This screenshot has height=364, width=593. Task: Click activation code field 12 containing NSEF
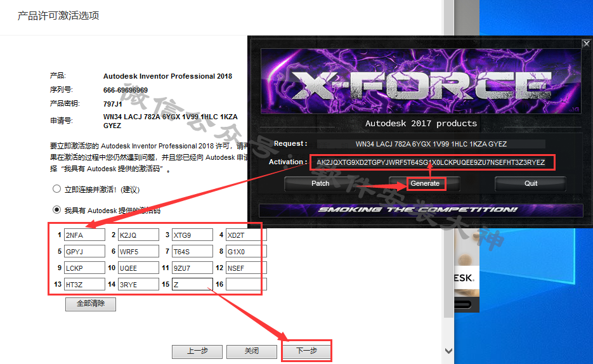[246, 268]
